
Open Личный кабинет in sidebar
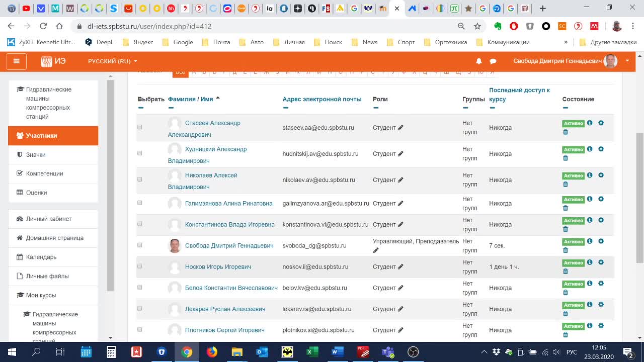coord(53,219)
